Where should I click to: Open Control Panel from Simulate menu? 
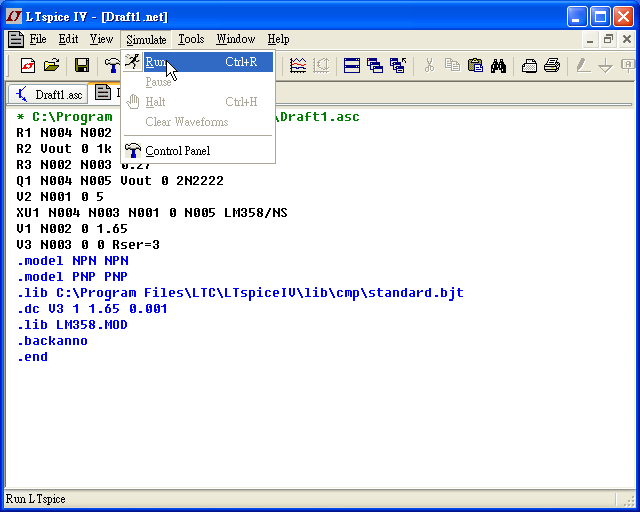pyautogui.click(x=199, y=151)
